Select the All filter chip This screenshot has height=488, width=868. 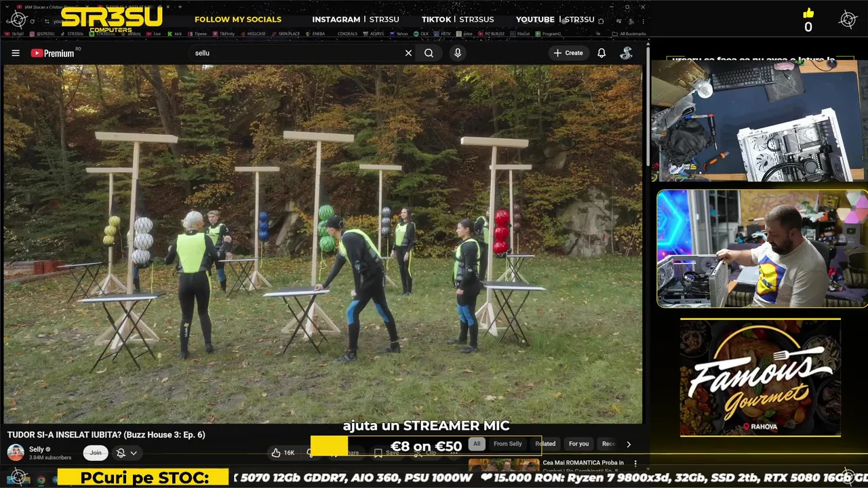click(x=477, y=444)
